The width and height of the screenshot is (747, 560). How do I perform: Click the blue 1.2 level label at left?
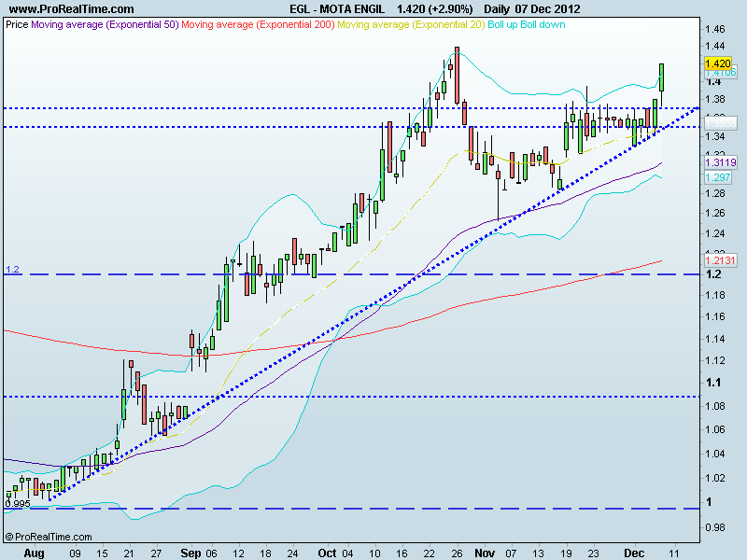(x=12, y=270)
